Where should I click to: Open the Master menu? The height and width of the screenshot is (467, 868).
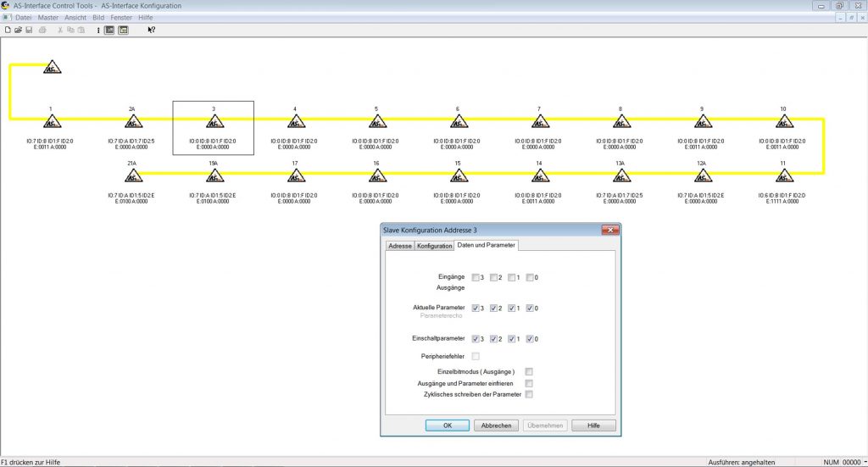click(48, 17)
